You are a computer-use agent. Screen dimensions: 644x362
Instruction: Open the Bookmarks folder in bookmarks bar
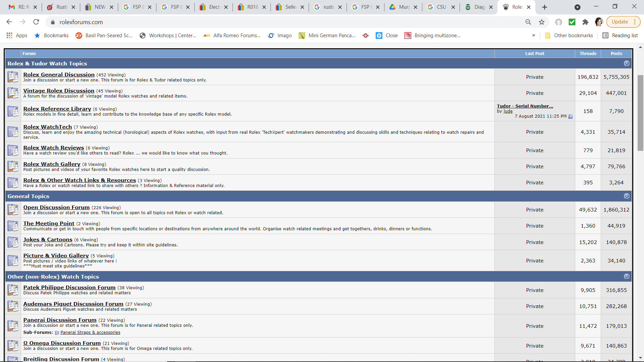(51, 36)
